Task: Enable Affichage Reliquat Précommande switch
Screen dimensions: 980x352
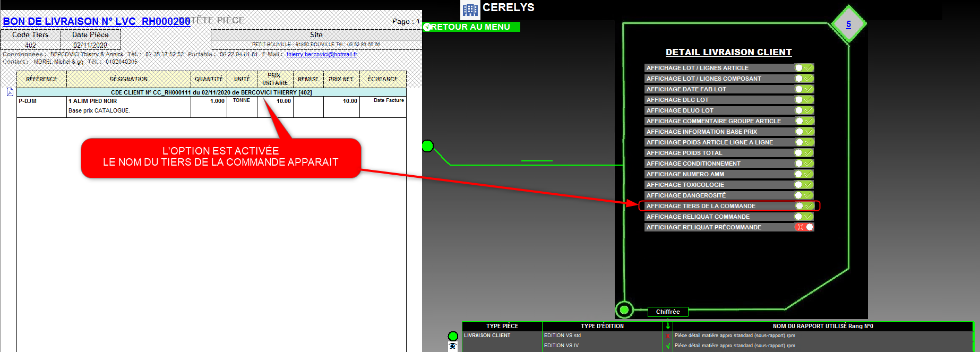Action: click(x=804, y=227)
